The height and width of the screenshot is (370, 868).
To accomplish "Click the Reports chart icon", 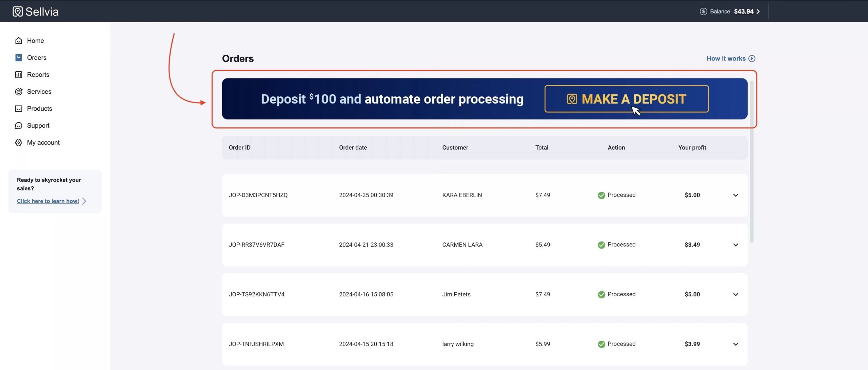I will [x=19, y=75].
